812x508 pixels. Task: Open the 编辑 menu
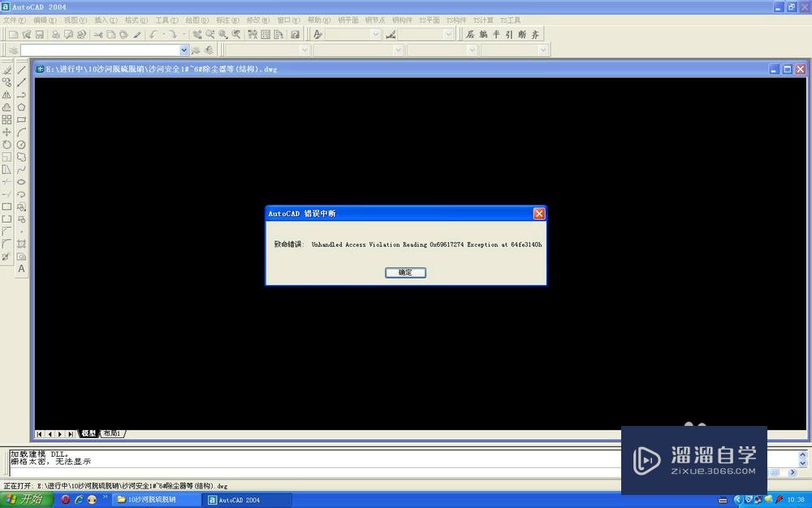(45, 20)
